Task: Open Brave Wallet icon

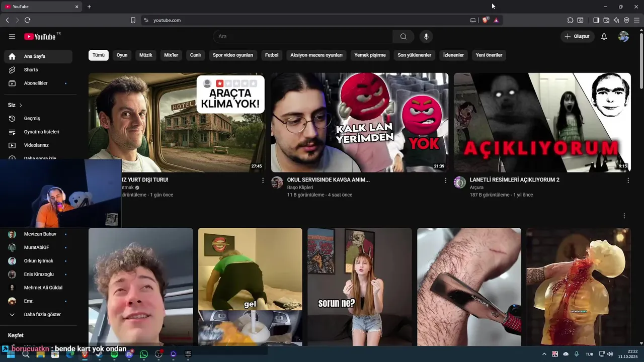Action: pos(606,20)
